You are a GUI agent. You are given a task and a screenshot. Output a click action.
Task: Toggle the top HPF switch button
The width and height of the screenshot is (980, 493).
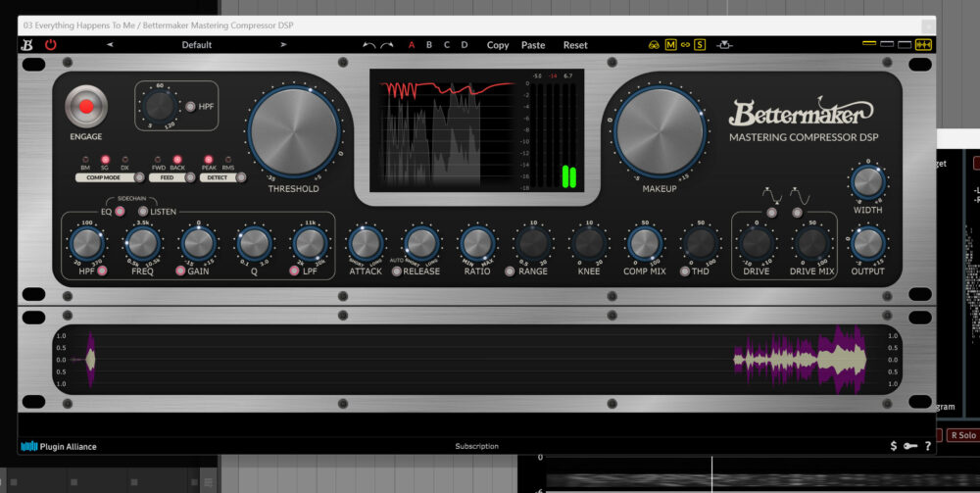coord(191,106)
